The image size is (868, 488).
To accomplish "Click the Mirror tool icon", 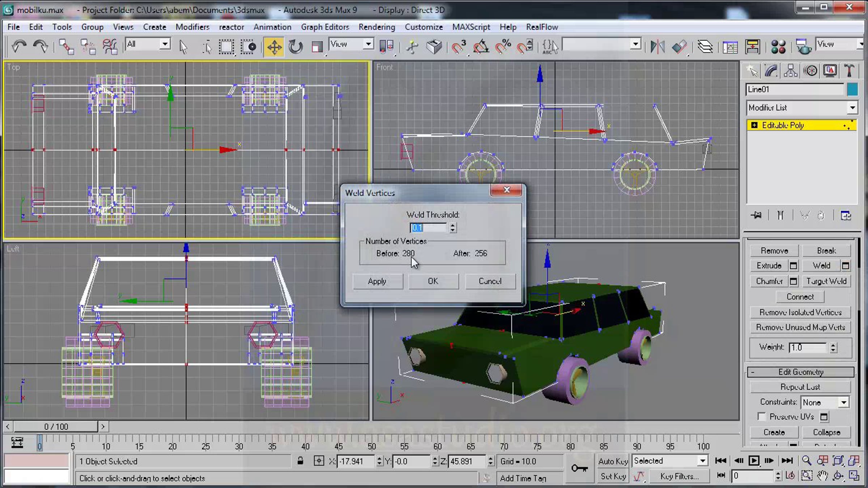I will pyautogui.click(x=657, y=47).
